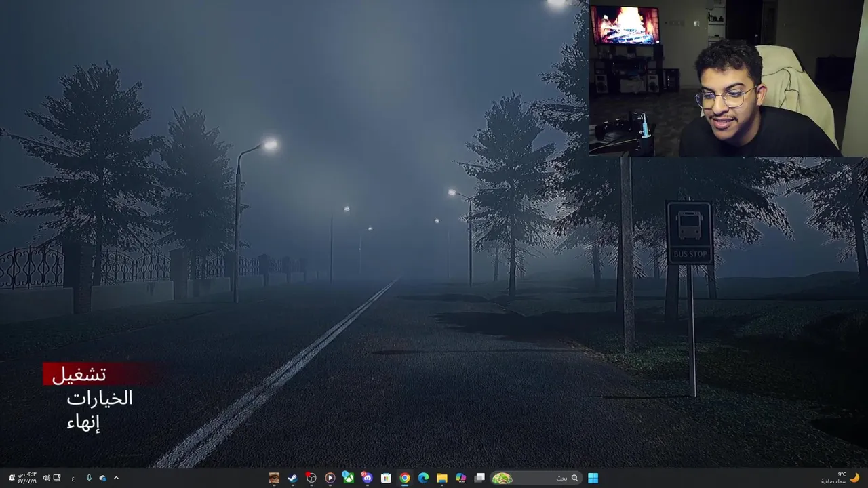This screenshot has width=868, height=488.
Task: Open File Explorer from the taskbar
Action: point(442,478)
